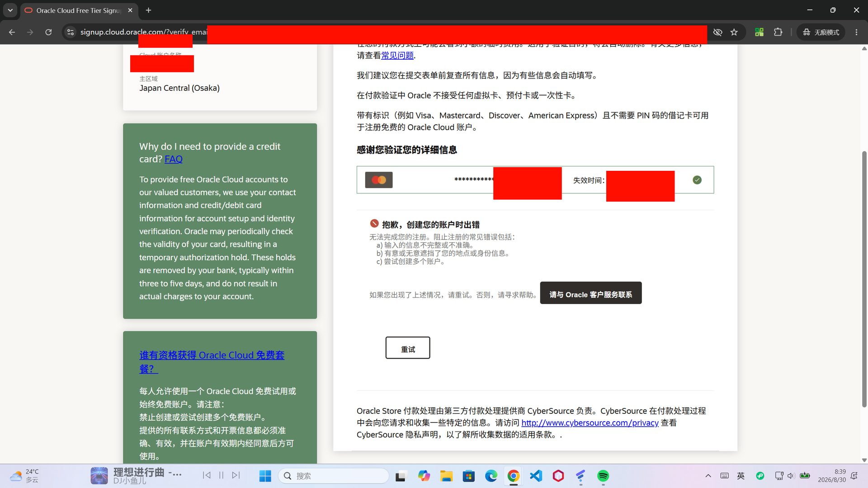Open the 常见问题 link
Viewport: 868px width, 488px height.
pos(397,56)
